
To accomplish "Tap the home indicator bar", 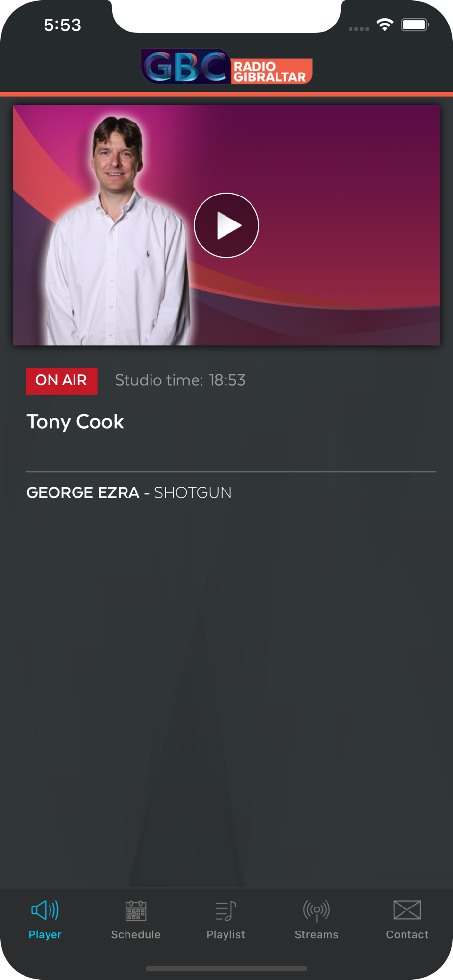I will point(226,968).
